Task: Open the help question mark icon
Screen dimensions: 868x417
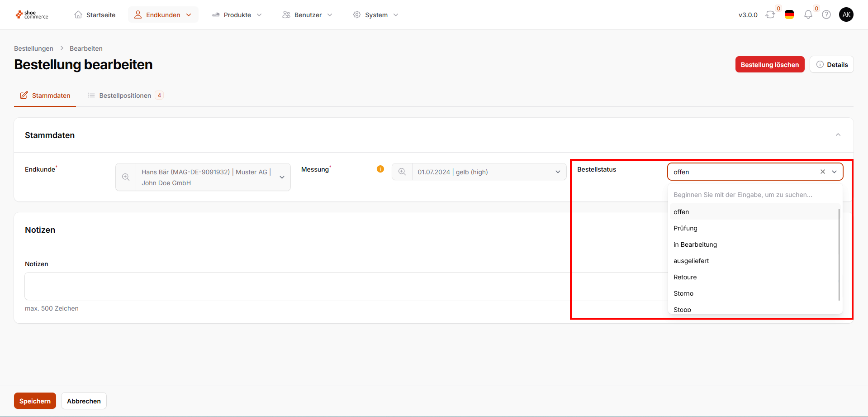Action: 826,15
